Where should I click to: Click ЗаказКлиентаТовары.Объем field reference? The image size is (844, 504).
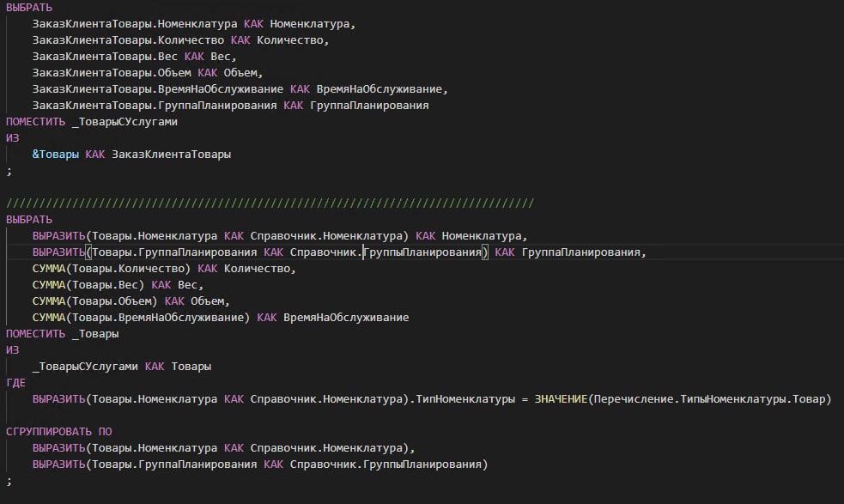112,73
